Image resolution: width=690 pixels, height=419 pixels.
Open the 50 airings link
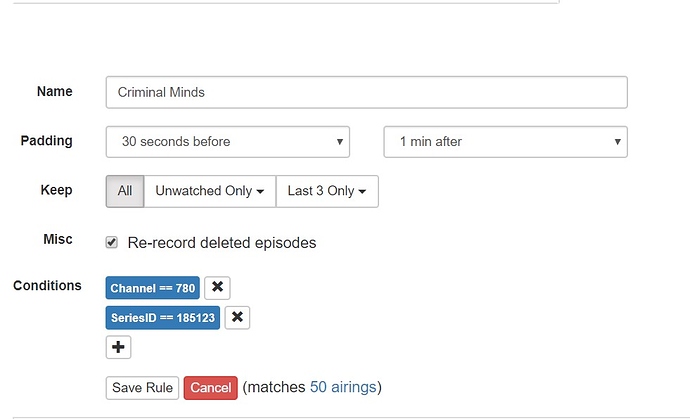[343, 387]
